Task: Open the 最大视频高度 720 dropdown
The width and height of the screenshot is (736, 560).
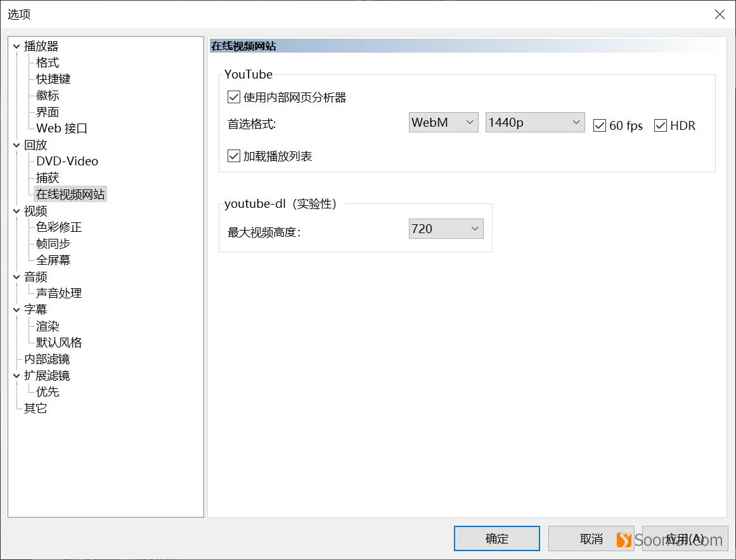Action: coord(446,229)
